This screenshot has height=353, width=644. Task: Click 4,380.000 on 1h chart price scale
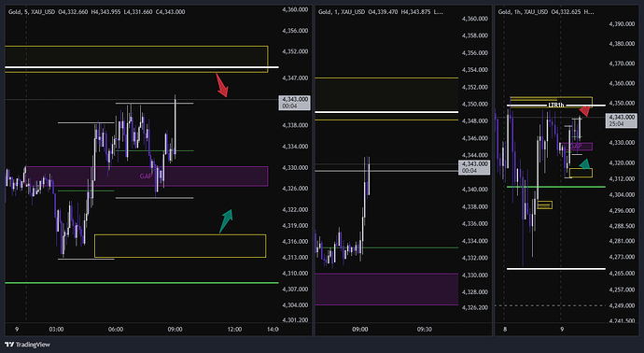pos(623,44)
